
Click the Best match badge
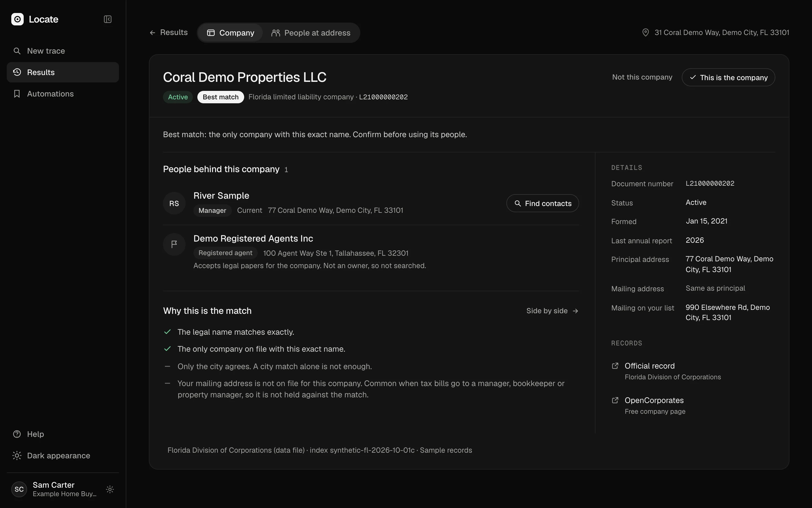point(220,97)
